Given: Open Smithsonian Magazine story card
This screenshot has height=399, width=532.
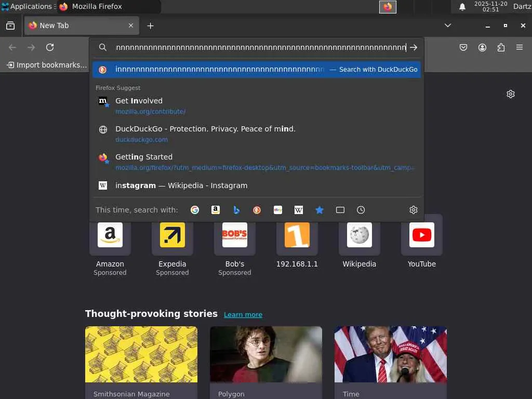Looking at the screenshot, I should pos(141,362).
